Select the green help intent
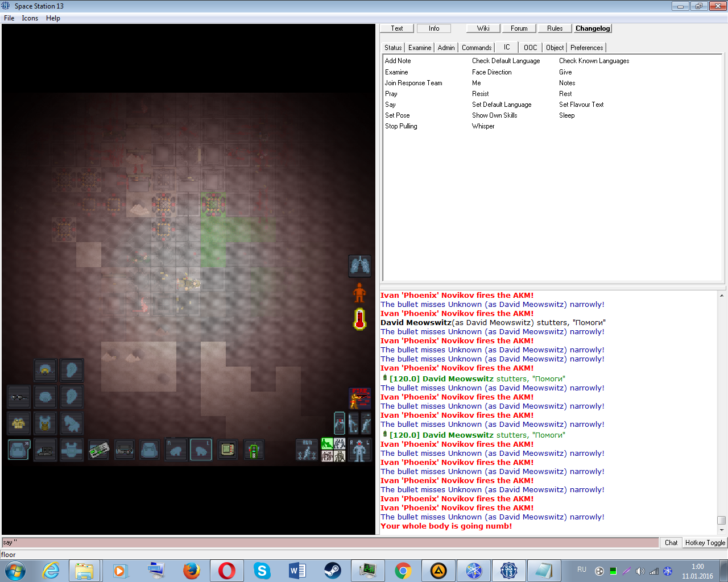Viewport: 728px width, 582px height. point(327,444)
